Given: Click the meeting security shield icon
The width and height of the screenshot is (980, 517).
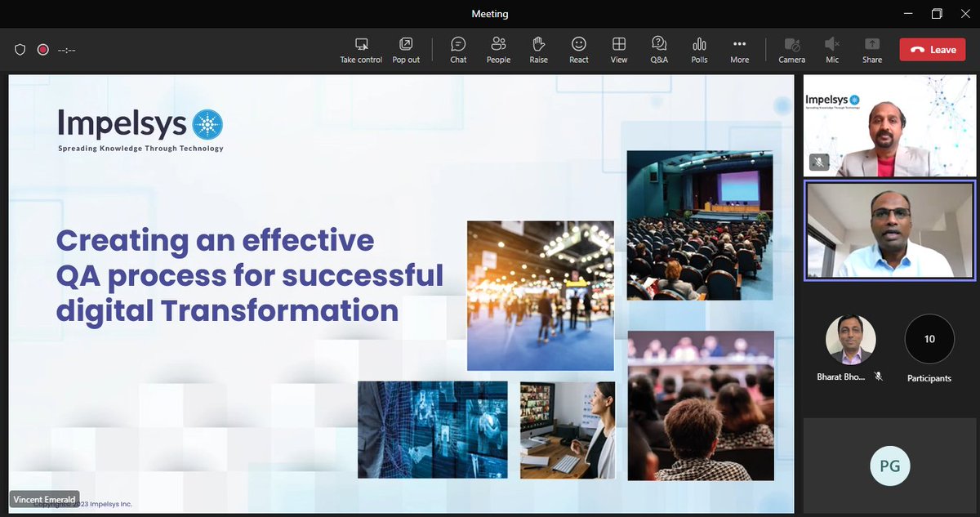Looking at the screenshot, I should click(x=20, y=50).
